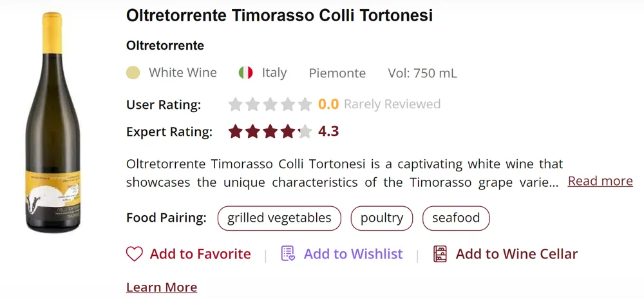Click the Piemonte region label
The width and height of the screenshot is (644, 299).
337,73
